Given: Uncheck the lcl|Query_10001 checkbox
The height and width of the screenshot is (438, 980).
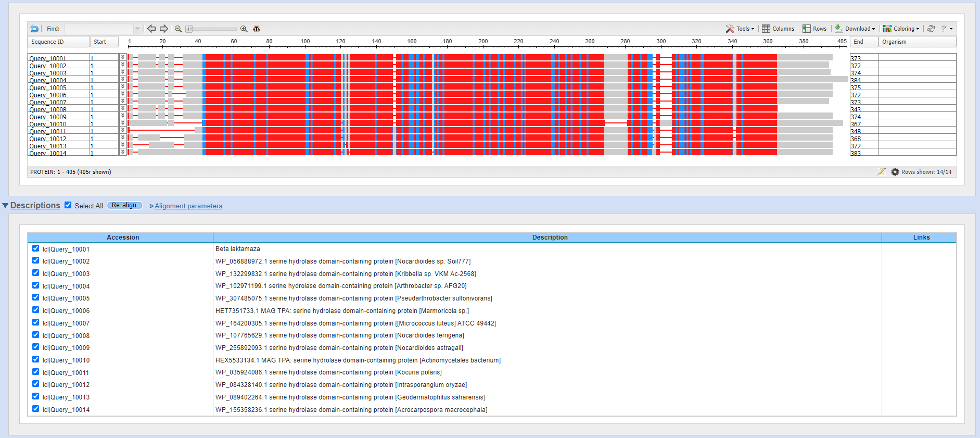Looking at the screenshot, I should click(x=35, y=248).
